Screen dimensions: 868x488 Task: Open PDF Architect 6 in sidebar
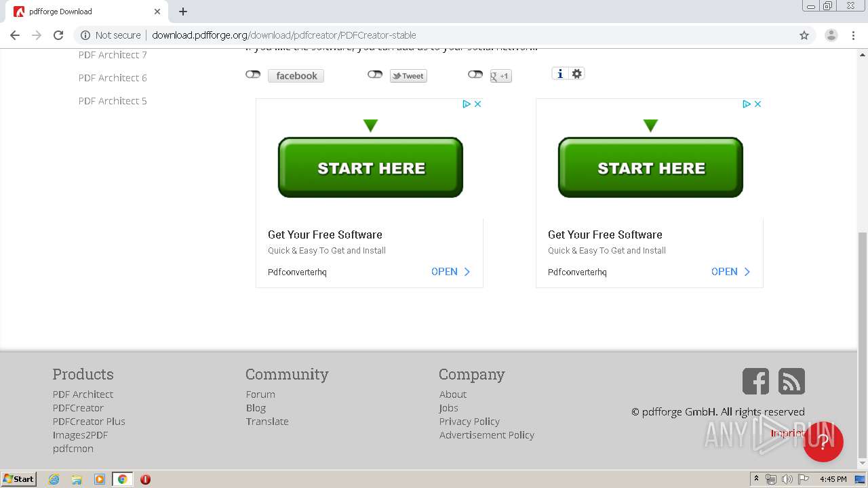(x=113, y=78)
